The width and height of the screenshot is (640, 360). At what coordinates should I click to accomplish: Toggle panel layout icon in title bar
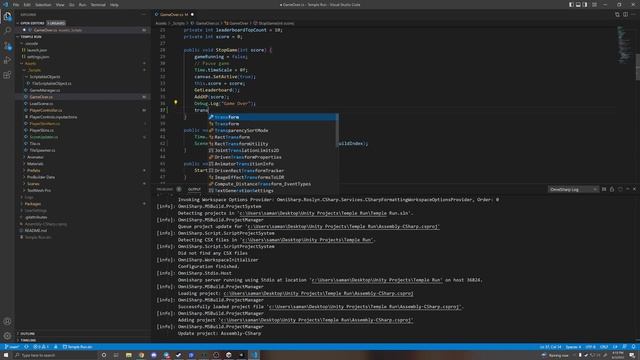(578, 4)
